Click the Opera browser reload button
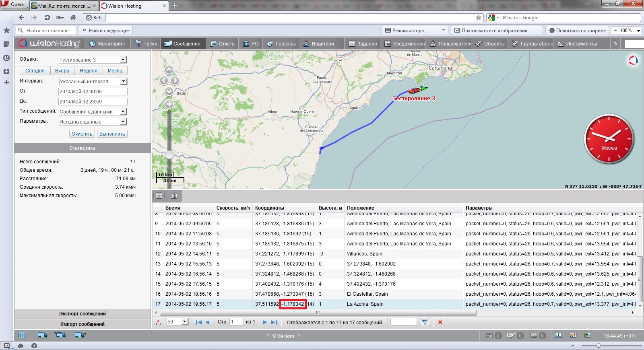This screenshot has width=644, height=350. [47, 18]
